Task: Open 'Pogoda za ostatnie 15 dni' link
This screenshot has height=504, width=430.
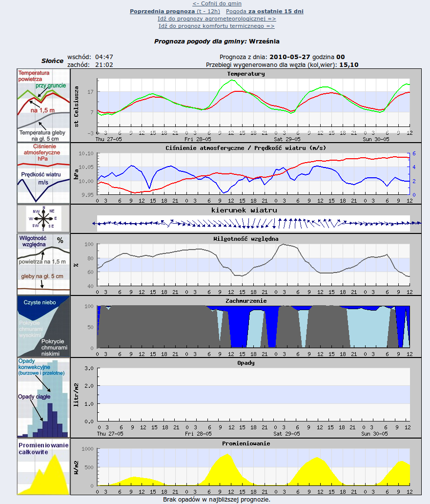Action: click(x=265, y=11)
